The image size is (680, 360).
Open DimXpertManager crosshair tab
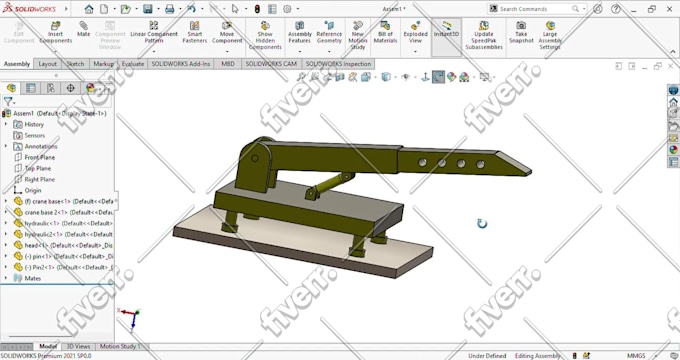click(70, 88)
